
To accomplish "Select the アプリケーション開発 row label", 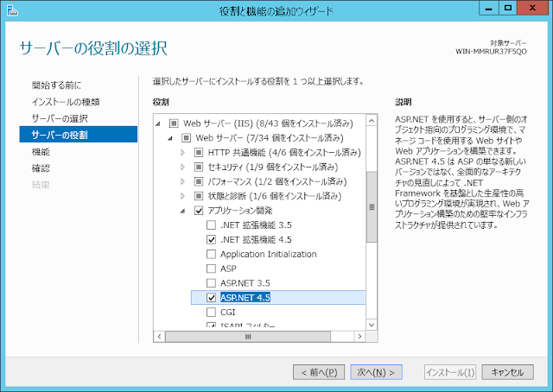I will 240,211.
